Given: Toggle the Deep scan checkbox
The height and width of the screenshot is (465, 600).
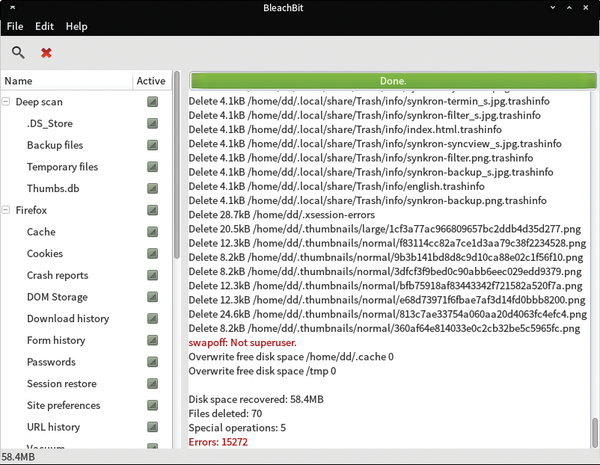Looking at the screenshot, I should (153, 102).
